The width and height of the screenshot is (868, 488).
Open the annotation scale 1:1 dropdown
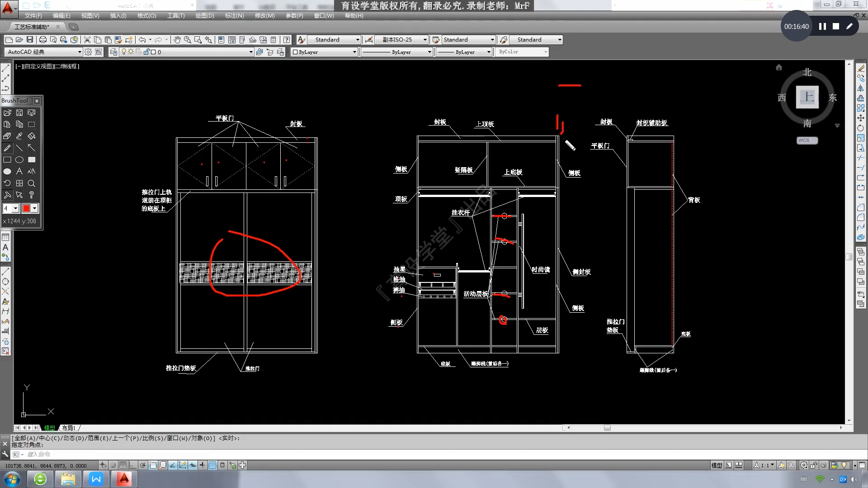point(764,465)
